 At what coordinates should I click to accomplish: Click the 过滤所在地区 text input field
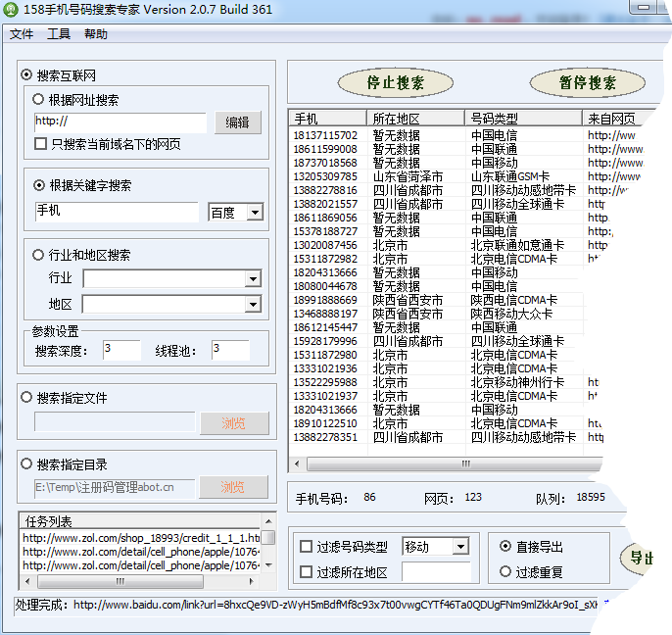pyautogui.click(x=436, y=572)
